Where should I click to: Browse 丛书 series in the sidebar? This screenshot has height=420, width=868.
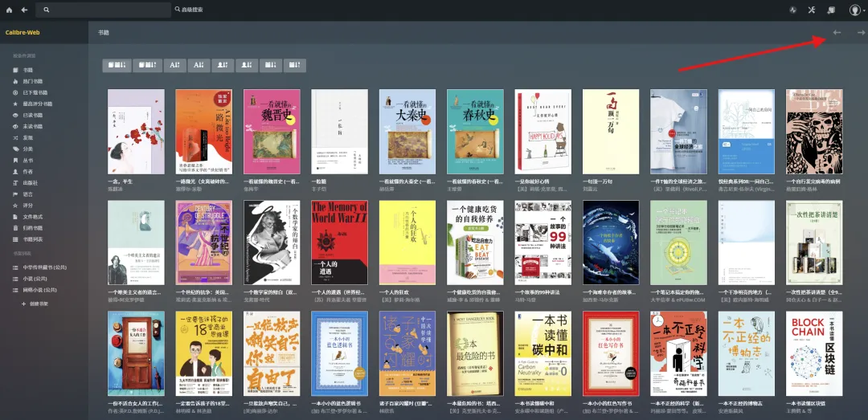pos(23,161)
